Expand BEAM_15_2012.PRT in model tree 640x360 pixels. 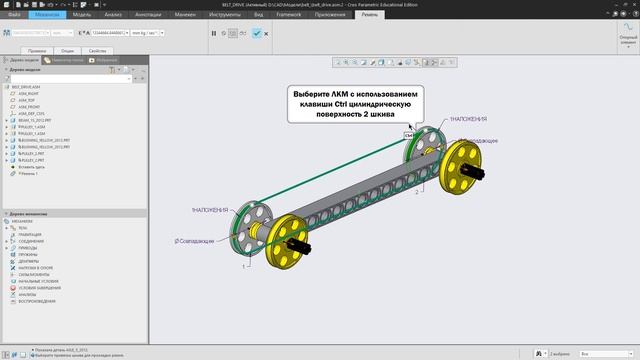click(x=6, y=120)
